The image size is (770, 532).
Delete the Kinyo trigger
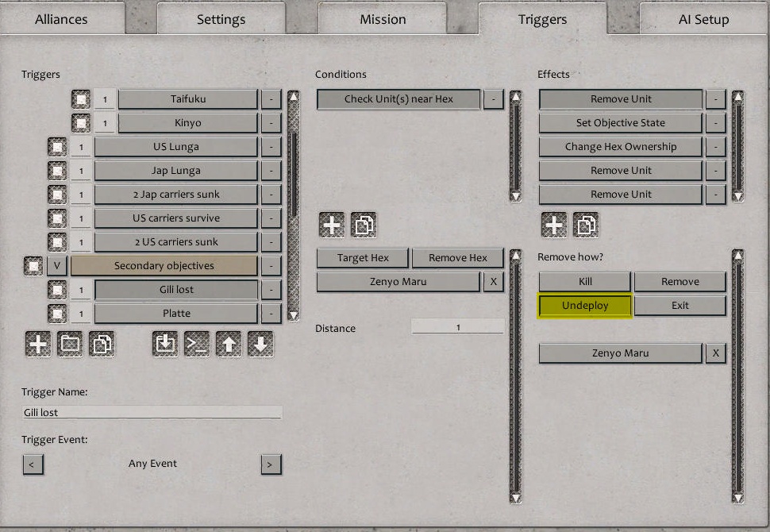coord(271,123)
